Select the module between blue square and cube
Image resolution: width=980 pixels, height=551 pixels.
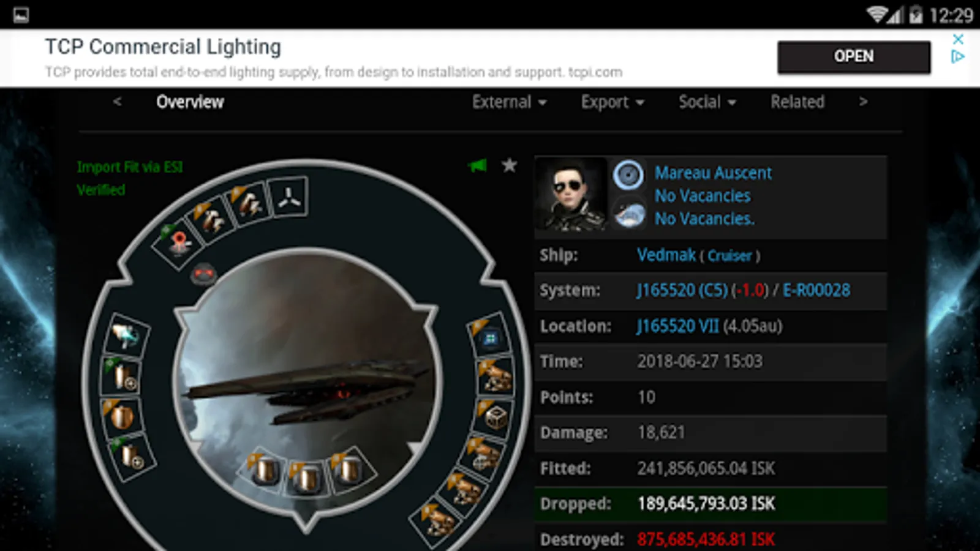494,377
